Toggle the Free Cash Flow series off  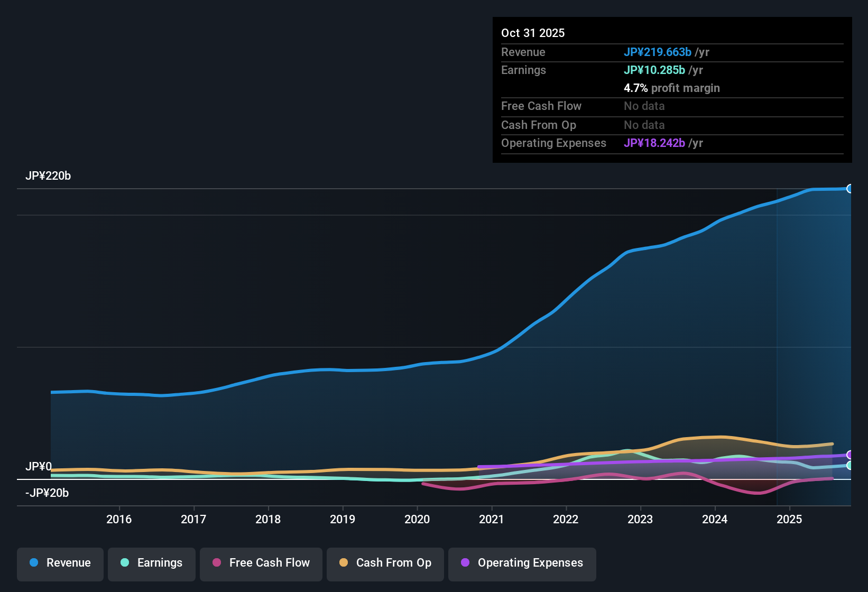261,563
